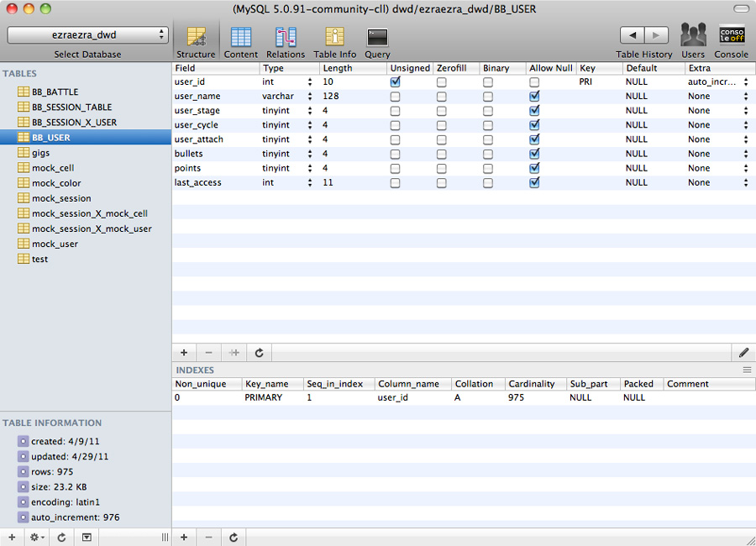
Task: Click the pencil edit icon
Action: tap(743, 353)
